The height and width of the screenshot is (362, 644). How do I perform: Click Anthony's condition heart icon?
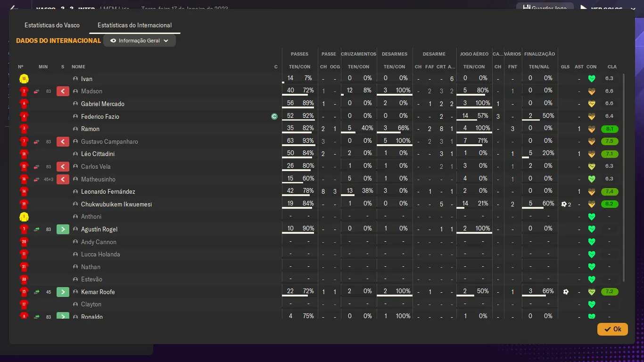pyautogui.click(x=592, y=217)
